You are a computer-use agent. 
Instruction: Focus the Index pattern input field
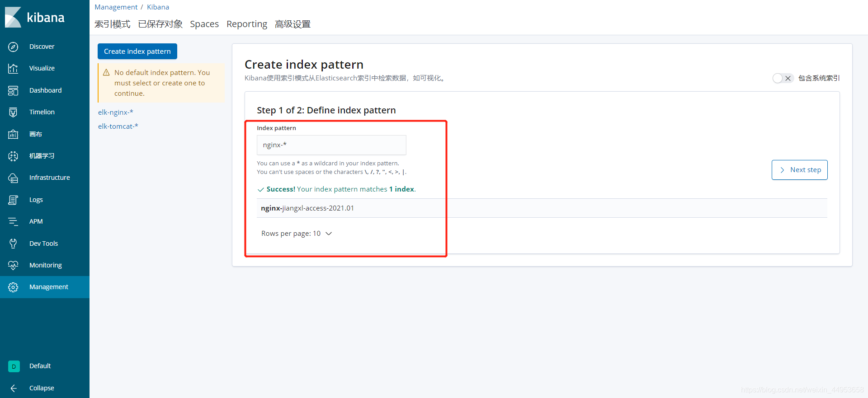(331, 145)
